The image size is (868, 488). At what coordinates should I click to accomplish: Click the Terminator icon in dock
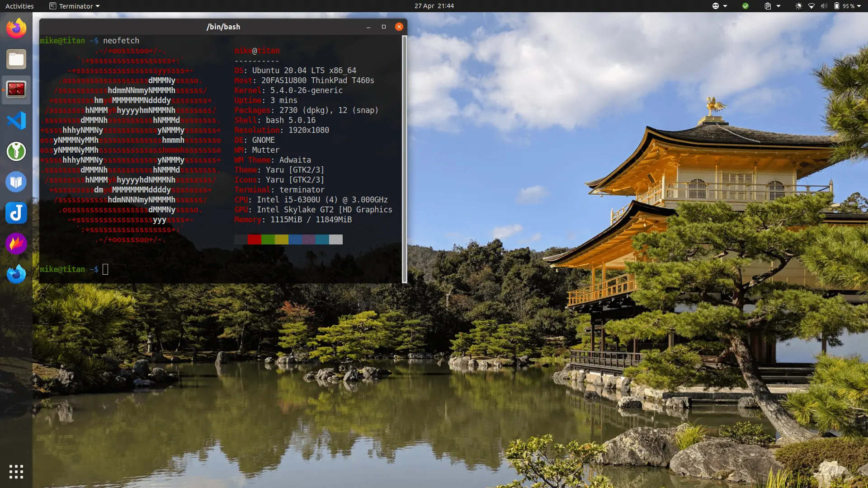point(16,90)
